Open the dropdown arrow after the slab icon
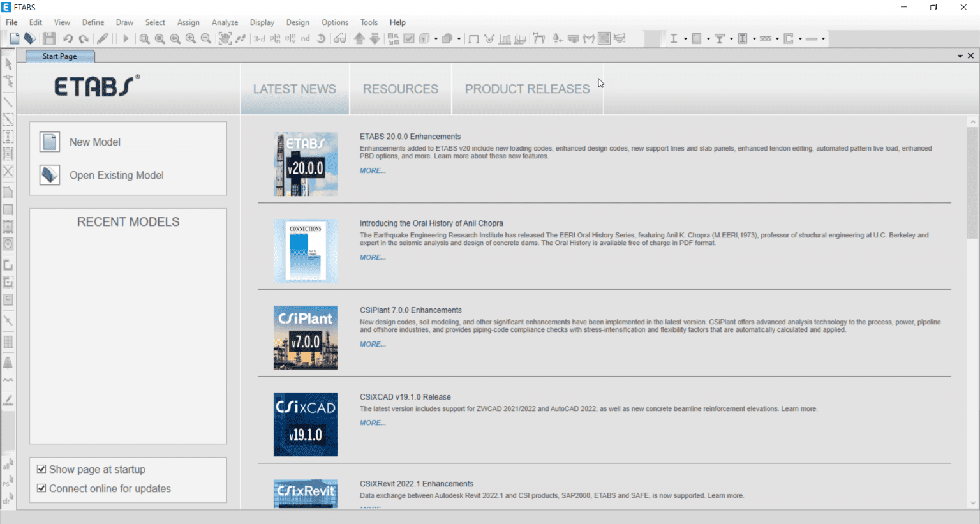Viewport: 980px width, 524px height. [823, 38]
